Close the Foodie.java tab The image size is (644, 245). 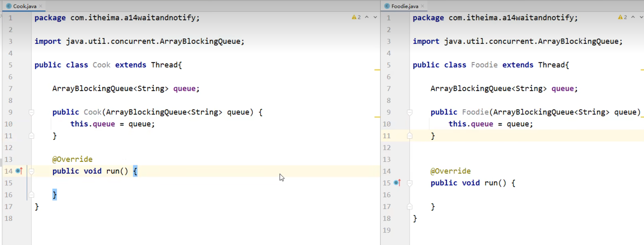[423, 6]
